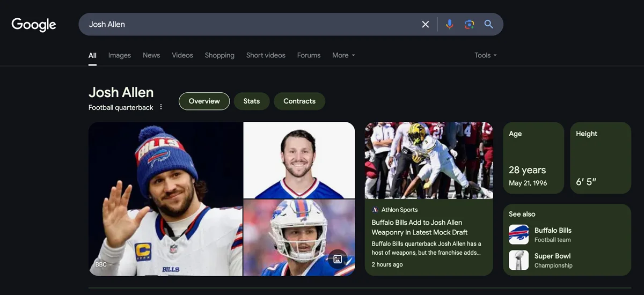Select the Overview chip

point(204,101)
